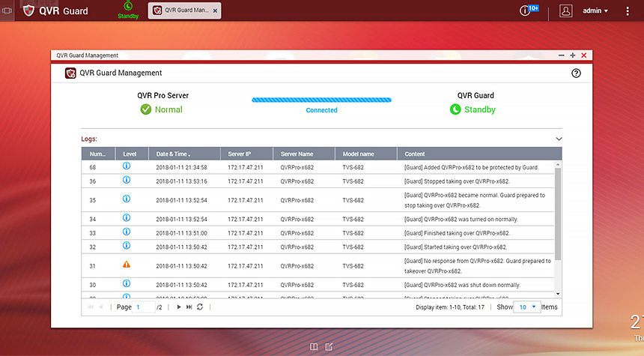
Task: Open the Show items per page dropdown
Action: pyautogui.click(x=528, y=307)
